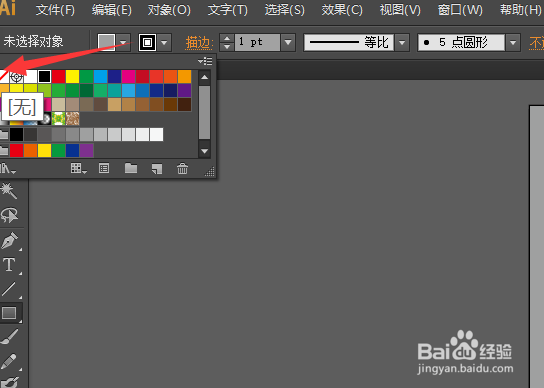Pick the beige swatch starting the brown row
This screenshot has width=544, height=388.
(58, 104)
